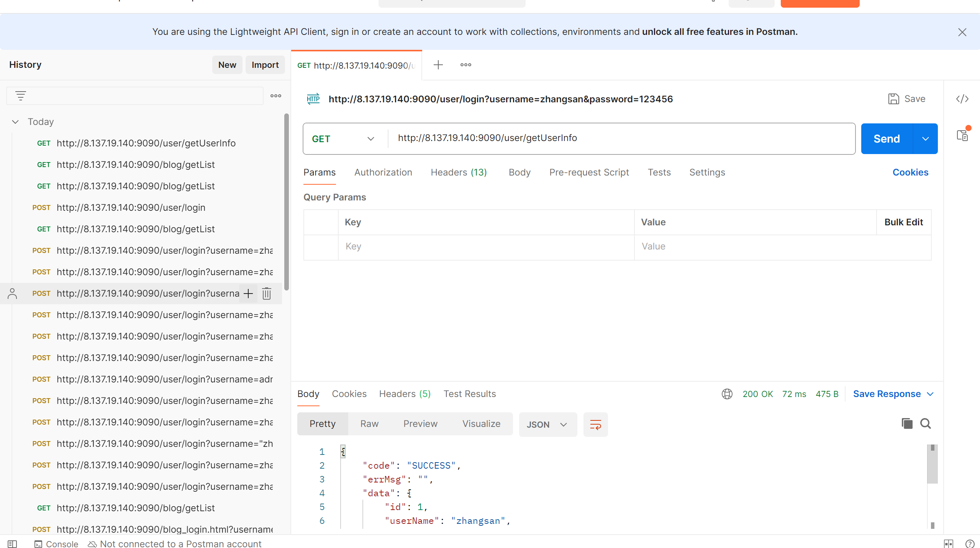Image resolution: width=980 pixels, height=548 pixels.
Task: Open the history filter icon
Action: coord(21,96)
